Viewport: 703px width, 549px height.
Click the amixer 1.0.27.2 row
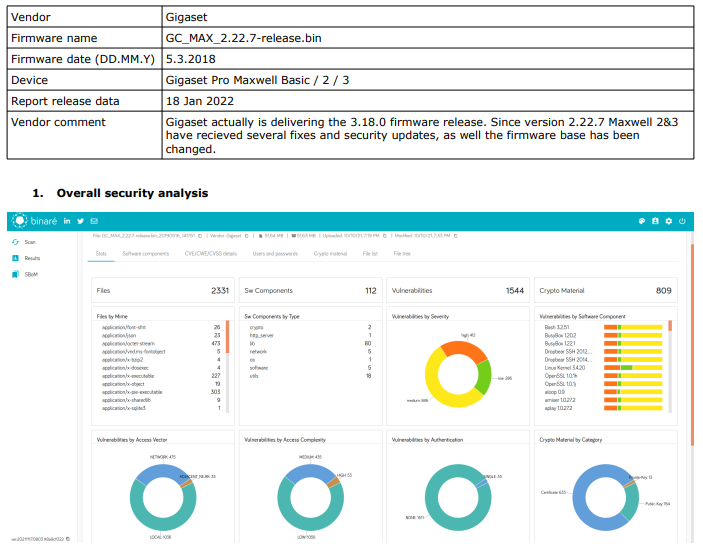pyautogui.click(x=603, y=400)
